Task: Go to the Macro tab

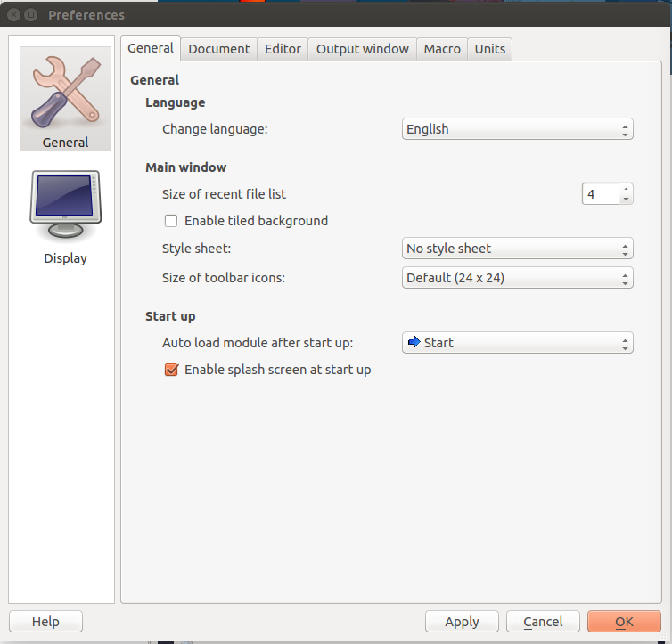Action: [442, 49]
